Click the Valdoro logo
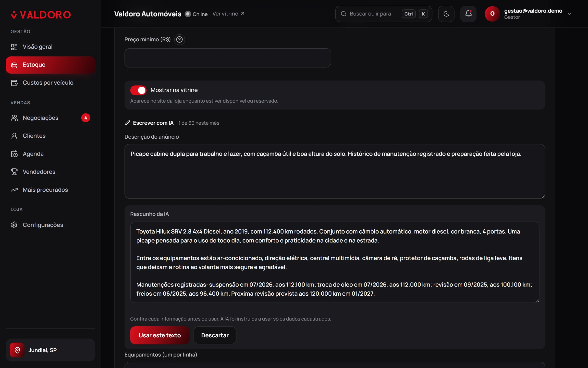 click(41, 15)
